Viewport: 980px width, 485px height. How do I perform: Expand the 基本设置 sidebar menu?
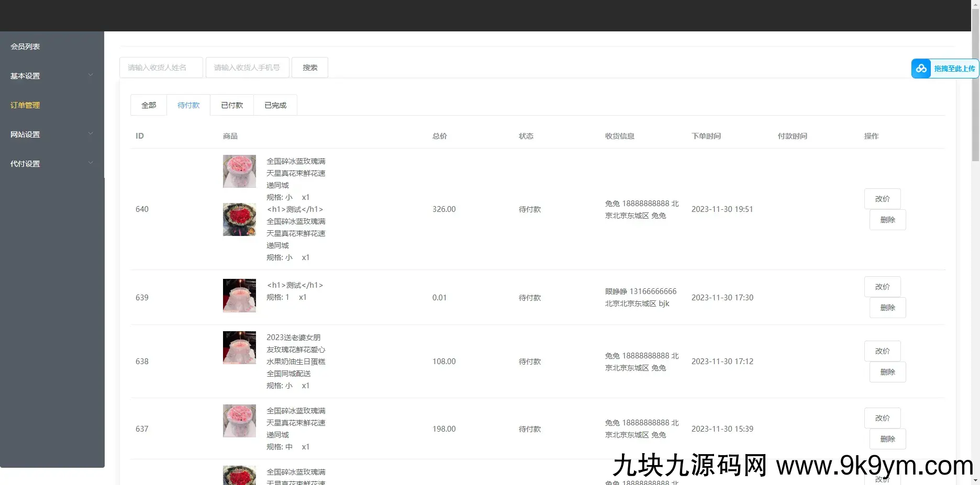(51, 76)
